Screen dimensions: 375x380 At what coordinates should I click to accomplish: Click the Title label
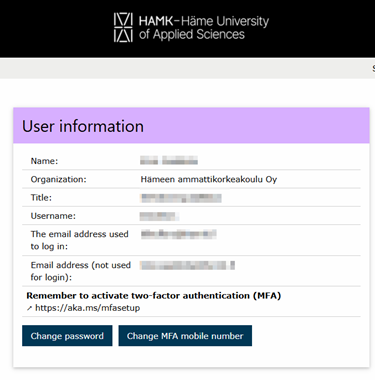click(41, 198)
